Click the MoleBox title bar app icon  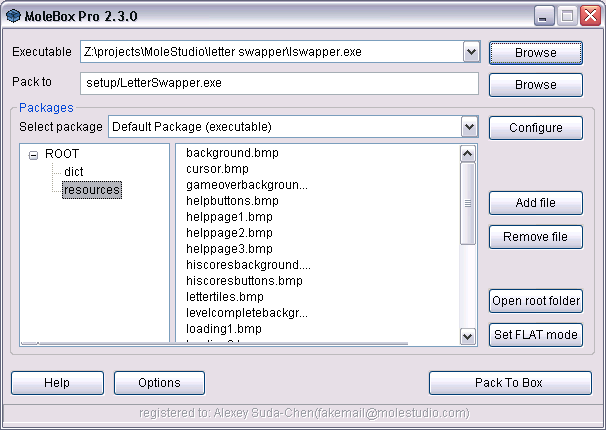point(14,15)
